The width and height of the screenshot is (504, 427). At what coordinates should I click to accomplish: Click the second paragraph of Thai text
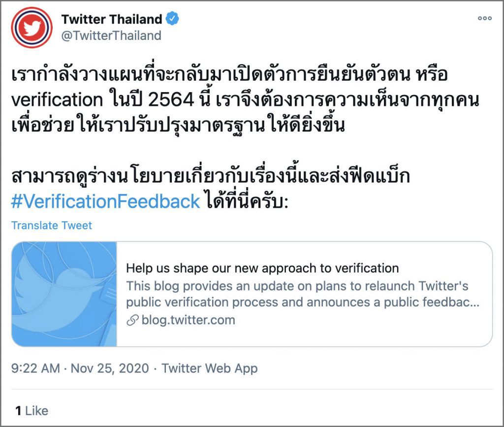[211, 189]
